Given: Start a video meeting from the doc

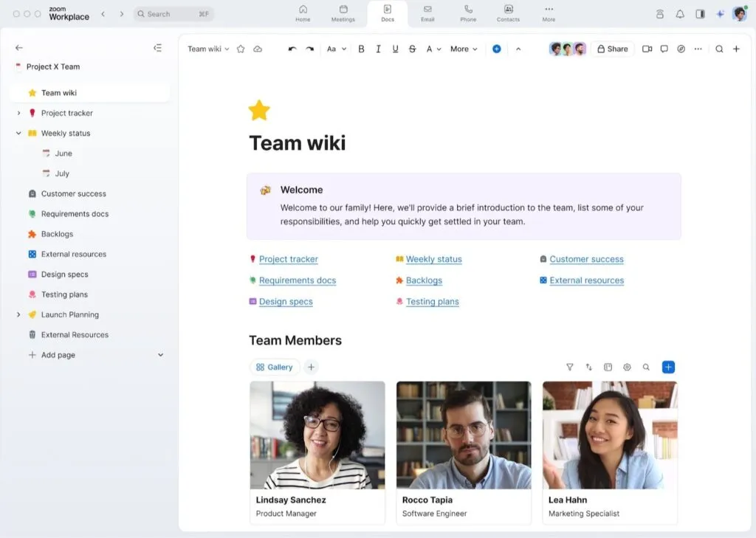Looking at the screenshot, I should click(647, 49).
